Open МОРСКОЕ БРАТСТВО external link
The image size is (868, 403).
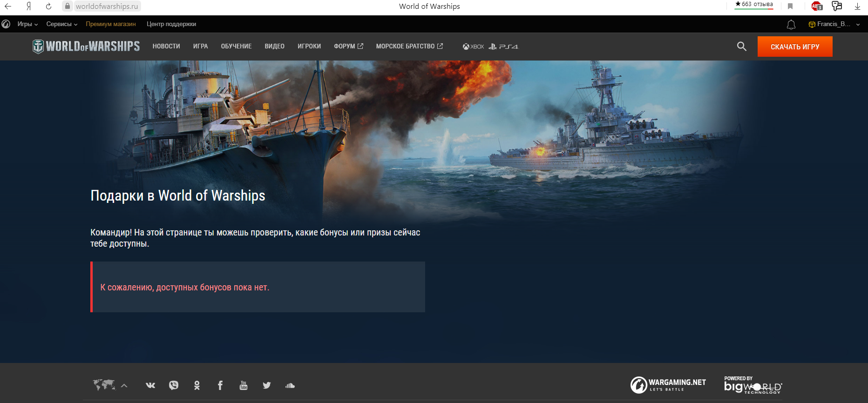(409, 47)
